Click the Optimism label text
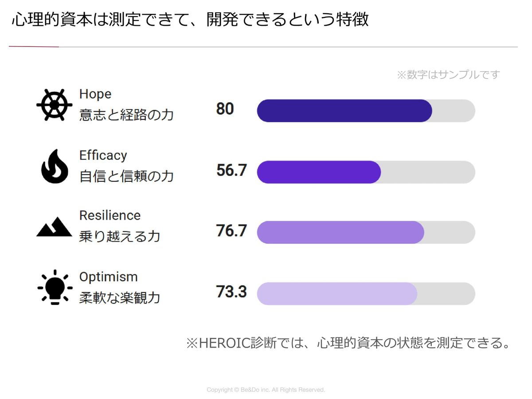 point(108,277)
